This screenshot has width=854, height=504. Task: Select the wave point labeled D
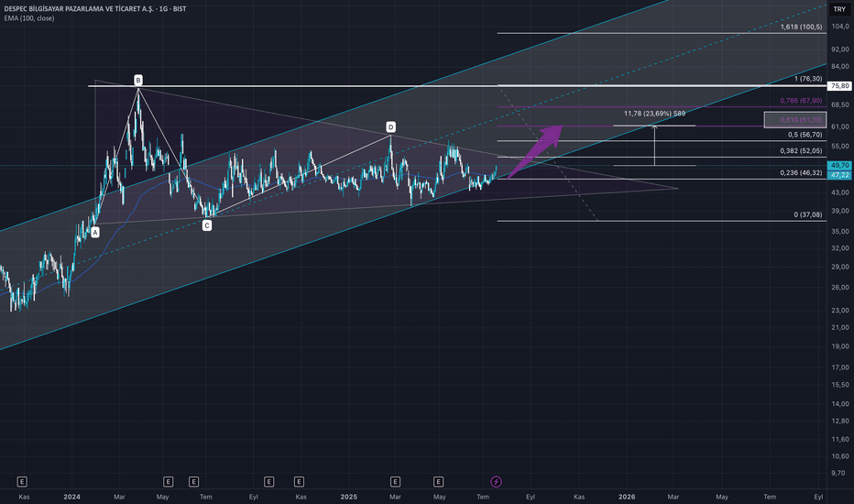[x=390, y=127]
